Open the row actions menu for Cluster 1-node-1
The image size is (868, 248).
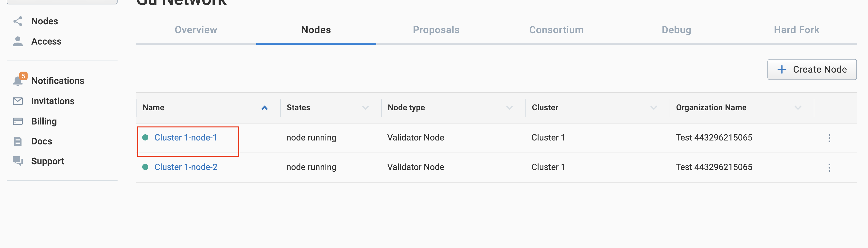[829, 138]
